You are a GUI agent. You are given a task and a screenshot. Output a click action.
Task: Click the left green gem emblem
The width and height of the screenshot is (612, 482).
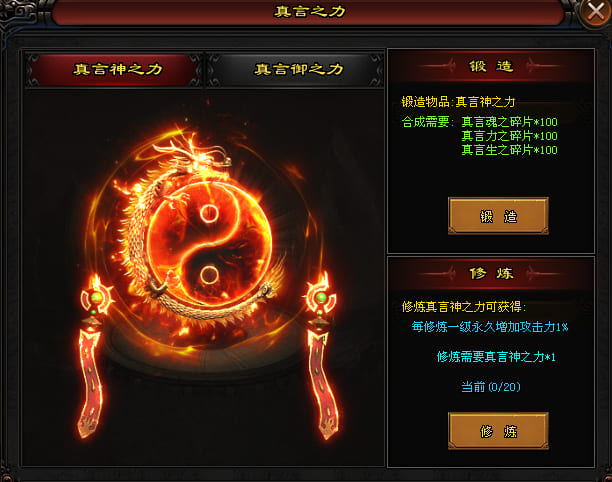96,298
